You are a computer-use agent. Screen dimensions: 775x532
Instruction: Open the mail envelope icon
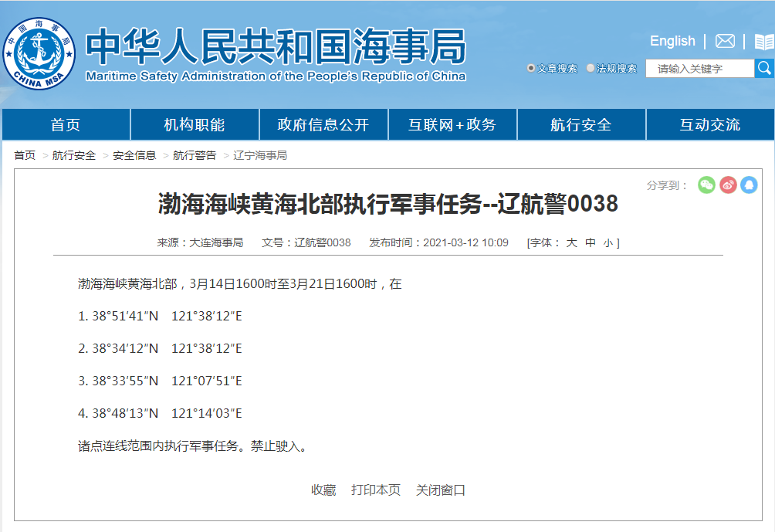tap(725, 41)
